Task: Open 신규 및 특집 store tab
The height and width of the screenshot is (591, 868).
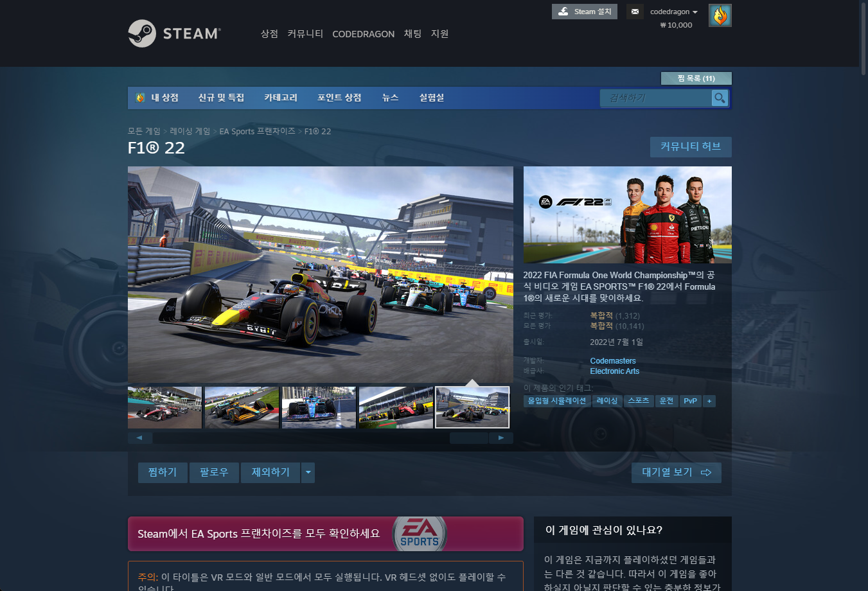Action: [221, 98]
